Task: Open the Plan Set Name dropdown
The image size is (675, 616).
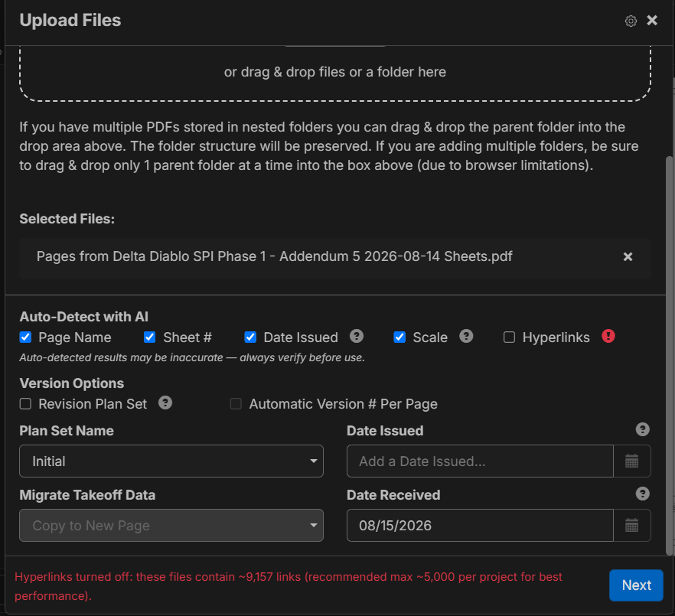Action: pyautogui.click(x=171, y=461)
